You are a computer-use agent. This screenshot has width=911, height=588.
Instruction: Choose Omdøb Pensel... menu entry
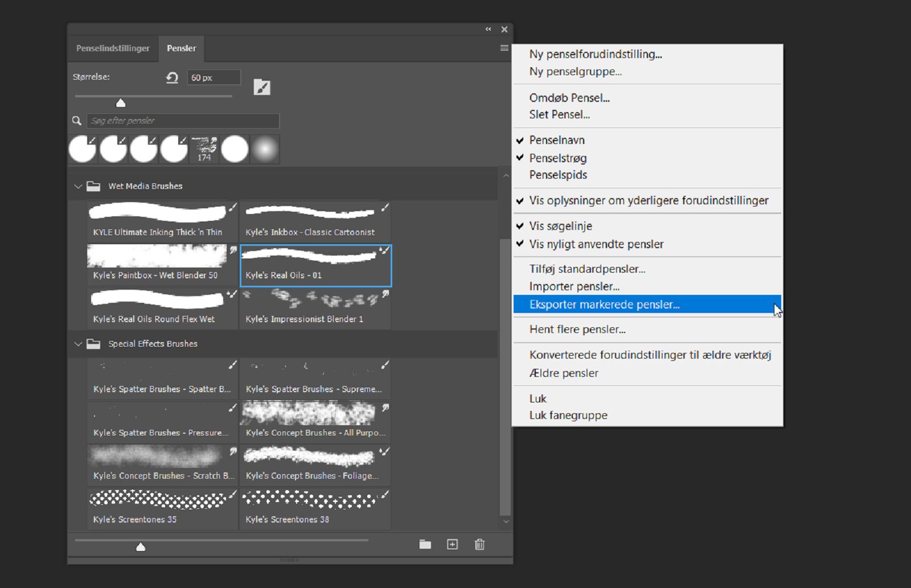point(647,98)
